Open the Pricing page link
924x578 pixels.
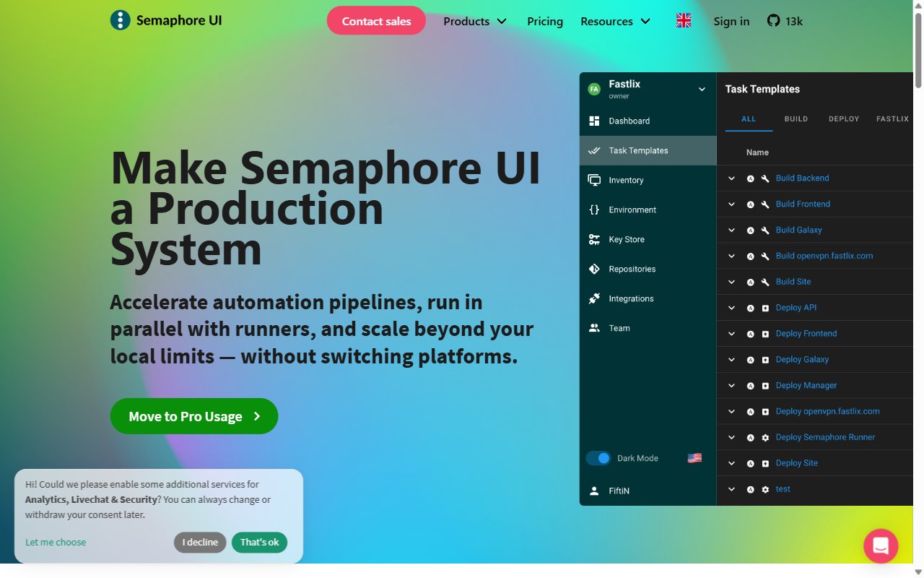[x=545, y=21]
